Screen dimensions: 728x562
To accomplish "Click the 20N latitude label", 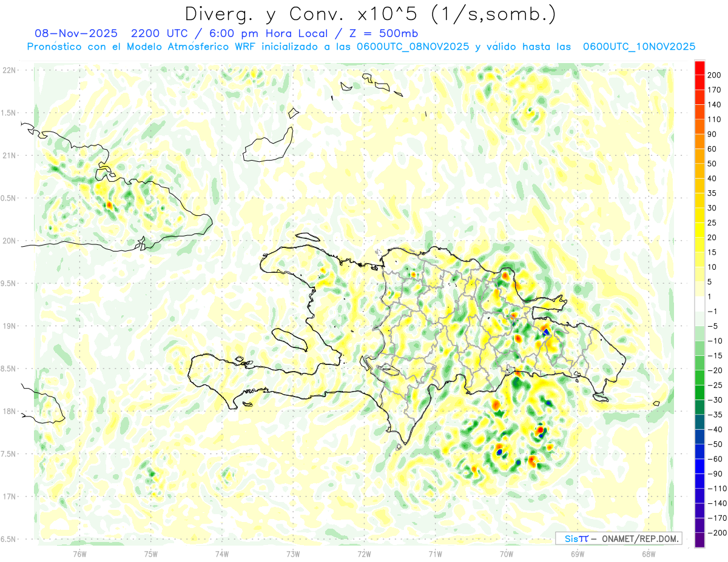I will (10, 241).
